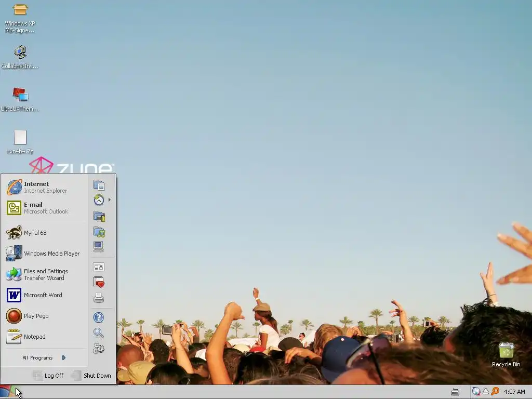Expand recent documents submenu arrow
532x399 pixels.
click(110, 200)
